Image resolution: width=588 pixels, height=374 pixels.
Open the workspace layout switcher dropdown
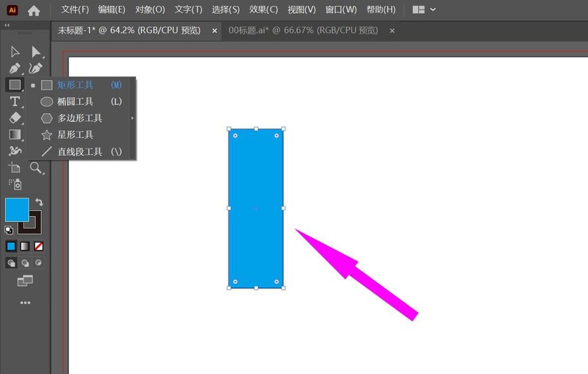424,10
